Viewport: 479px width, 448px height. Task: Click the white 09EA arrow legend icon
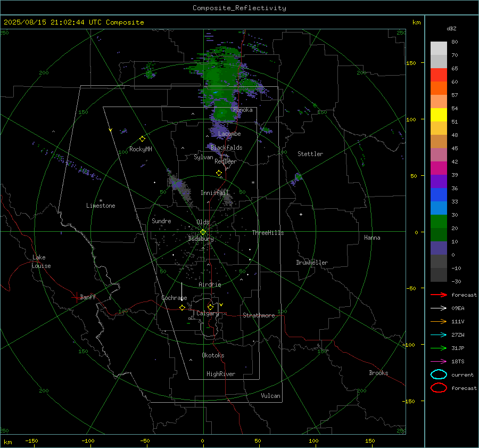439,308
